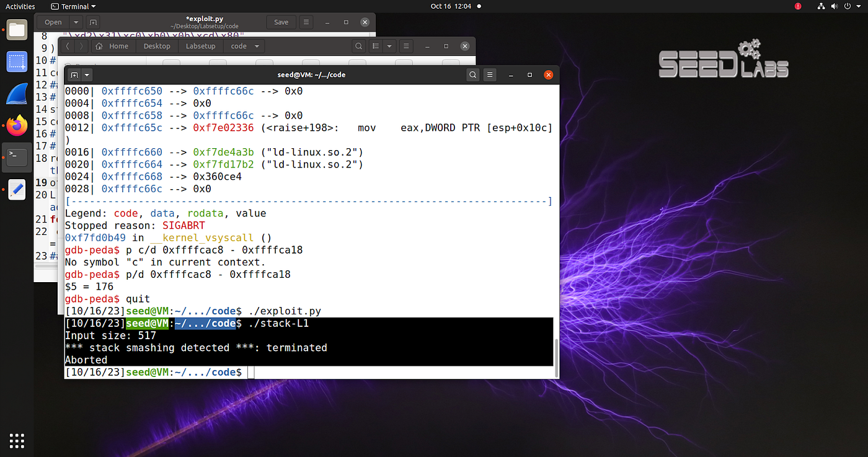Open Wireshark from the dock
Image resolution: width=868 pixels, height=457 pixels.
click(x=16, y=93)
